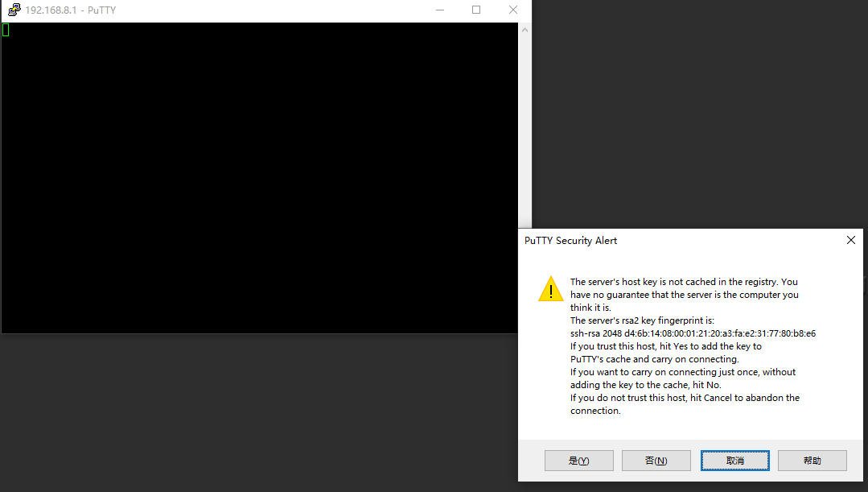Viewport: 868px width, 492px height.
Task: Click the green cursor in the terminal
Action: [6, 31]
